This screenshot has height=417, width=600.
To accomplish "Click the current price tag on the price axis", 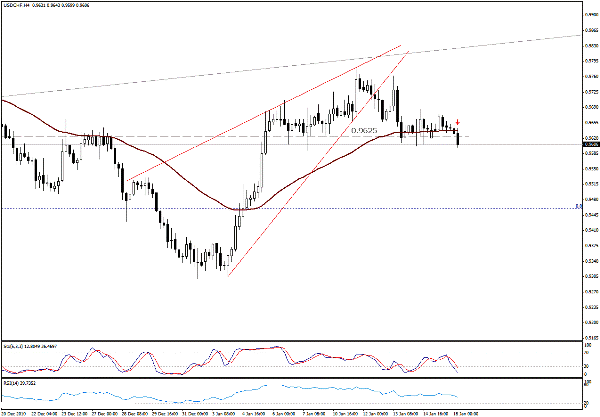I will coord(589,145).
